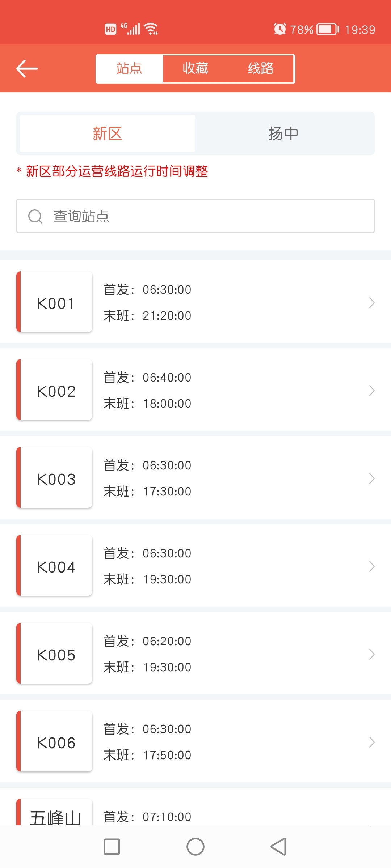Image resolution: width=391 pixels, height=868 pixels.
Task: Select the 站点 tab
Action: (129, 69)
